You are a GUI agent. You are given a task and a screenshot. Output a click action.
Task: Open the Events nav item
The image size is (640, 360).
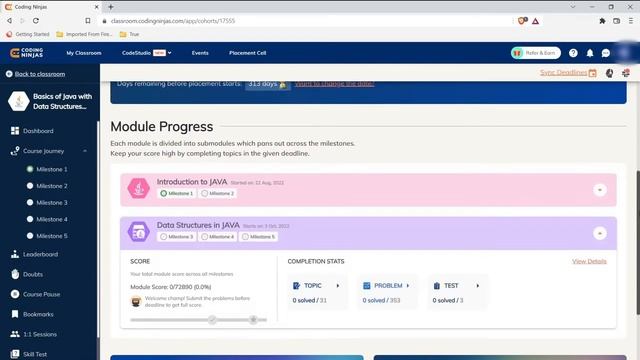200,53
